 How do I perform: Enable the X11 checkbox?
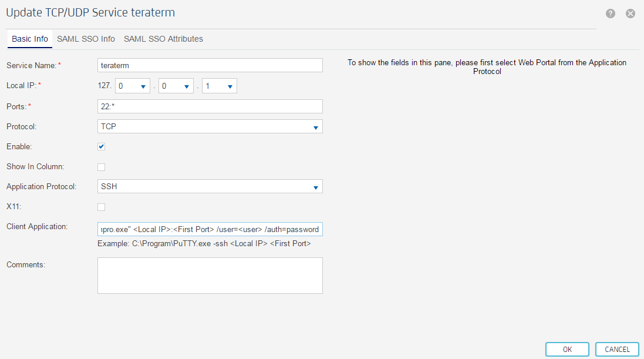click(x=102, y=207)
